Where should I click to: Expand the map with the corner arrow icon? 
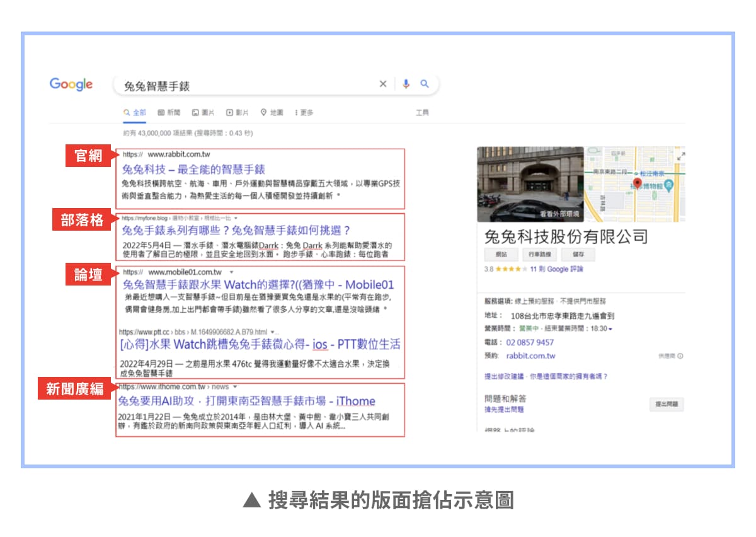click(680, 155)
